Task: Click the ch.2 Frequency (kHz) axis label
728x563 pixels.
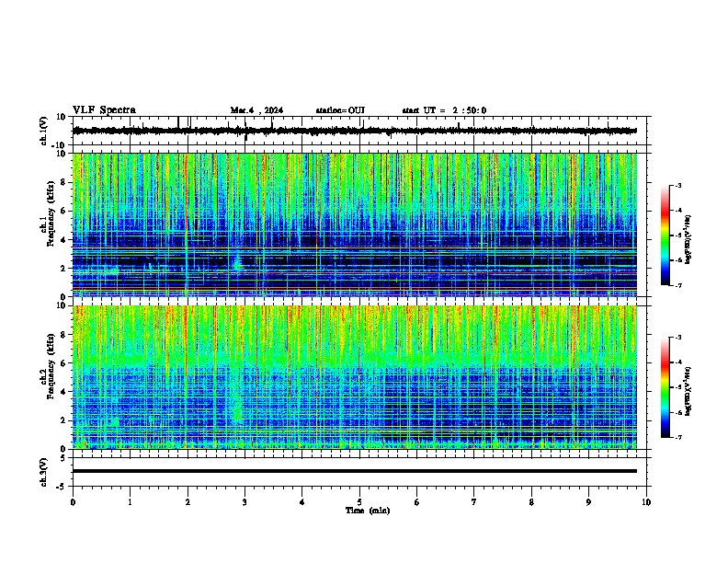Action: (x=51, y=366)
